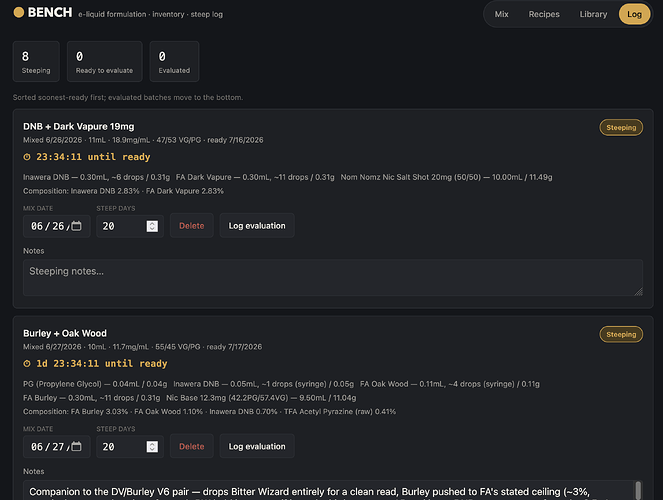Click the BENCH logo orange dot
Viewport: 663px width, 500px height.
(19, 12)
